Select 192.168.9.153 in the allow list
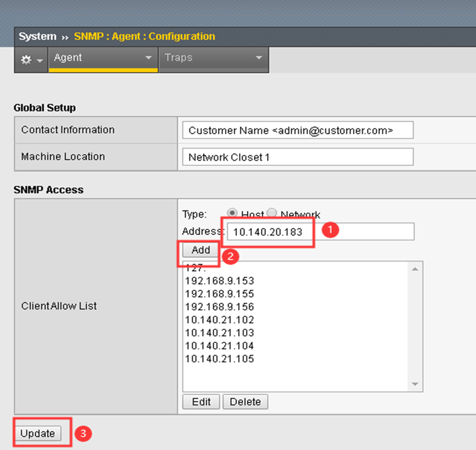This screenshot has height=450, width=476. (x=220, y=281)
